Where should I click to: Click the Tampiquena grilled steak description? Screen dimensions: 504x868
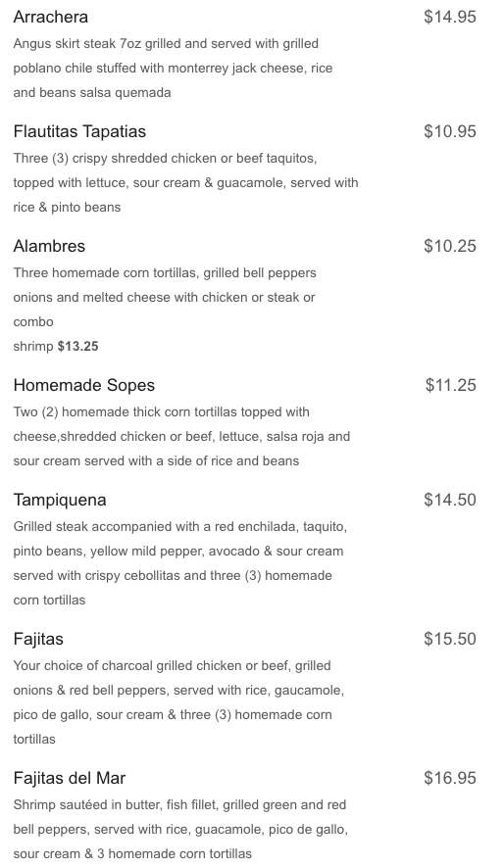pos(180,563)
